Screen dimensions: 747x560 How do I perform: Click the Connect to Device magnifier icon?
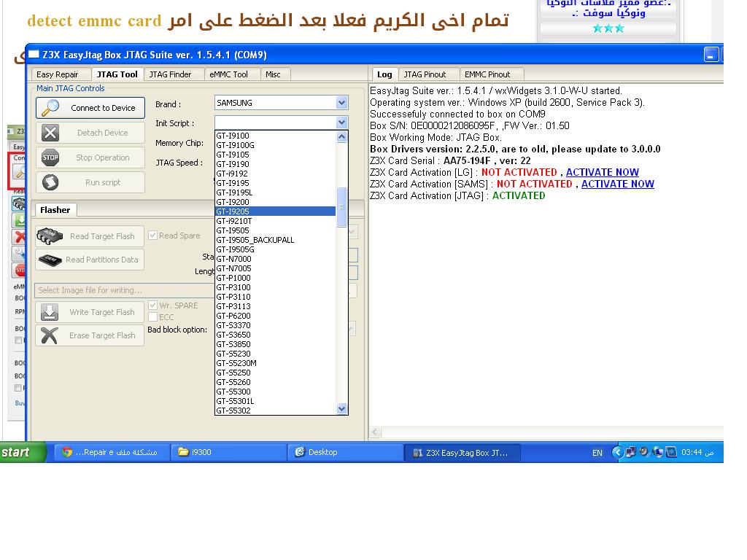pos(50,108)
